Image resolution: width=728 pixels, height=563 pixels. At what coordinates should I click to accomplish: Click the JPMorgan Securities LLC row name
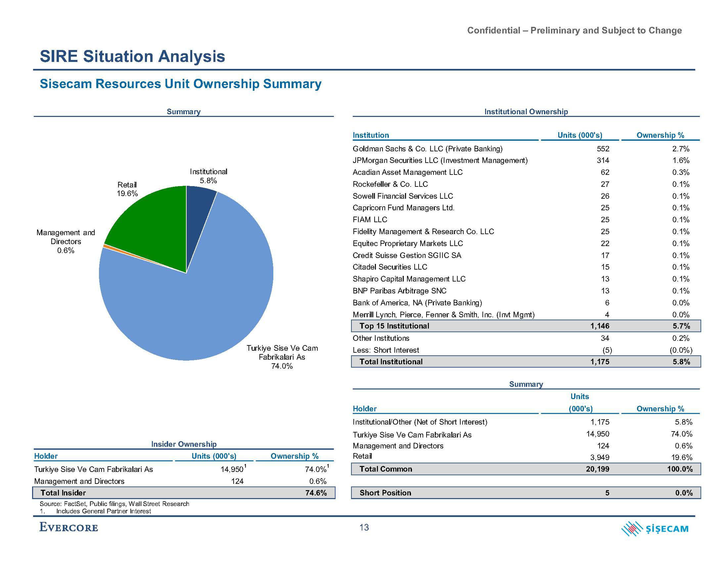click(440, 160)
